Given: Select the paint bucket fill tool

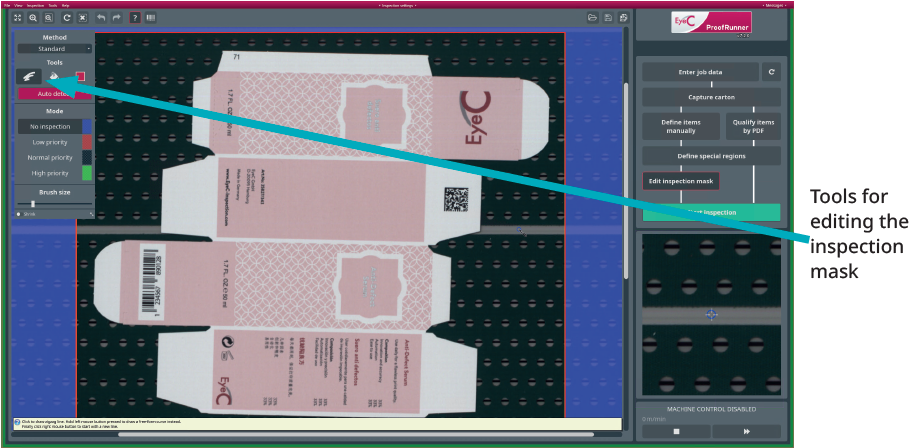Looking at the screenshot, I should point(54,76).
